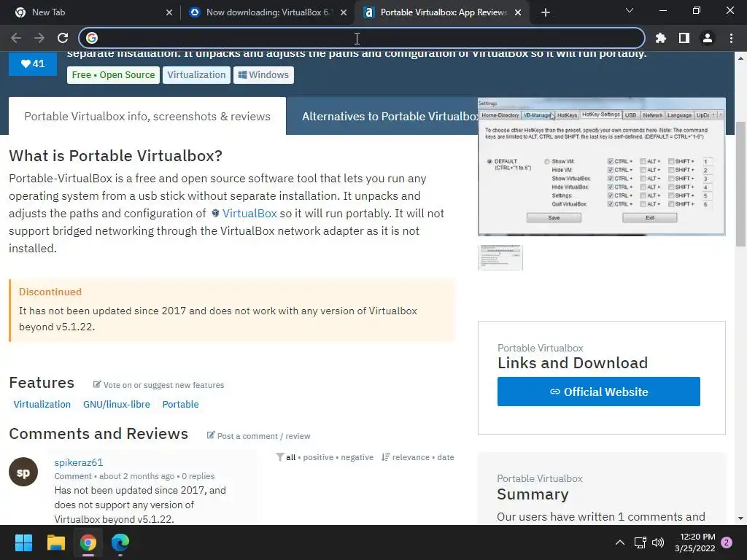Click the 'Comments and Reviews' heading
The height and width of the screenshot is (560, 747).
click(98, 434)
